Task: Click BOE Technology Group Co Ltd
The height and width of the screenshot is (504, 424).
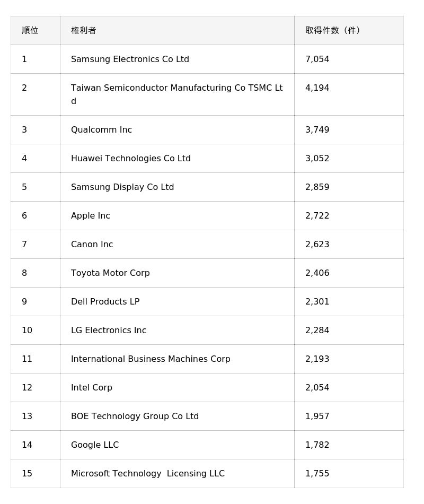Action: coord(135,416)
